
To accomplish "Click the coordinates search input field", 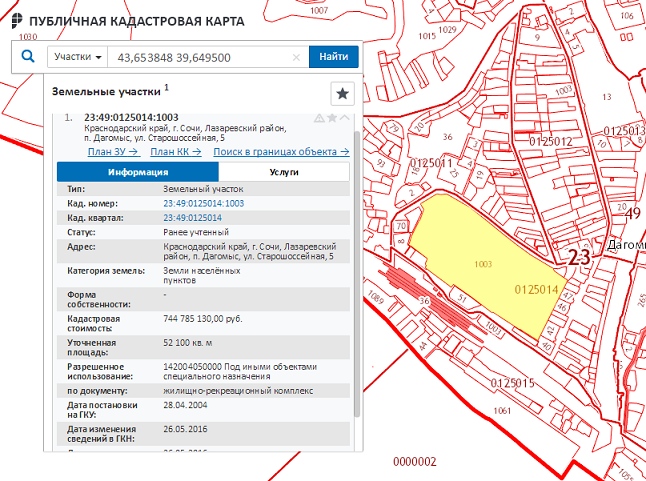I will (x=200, y=58).
